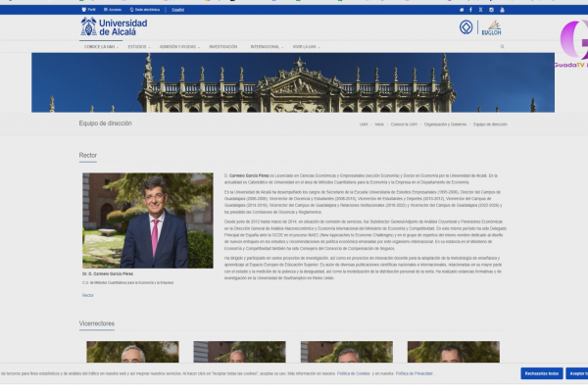This screenshot has height=392, width=588.
Task: Open the X (Twitter) icon in the top bar
Action: coord(481,10)
